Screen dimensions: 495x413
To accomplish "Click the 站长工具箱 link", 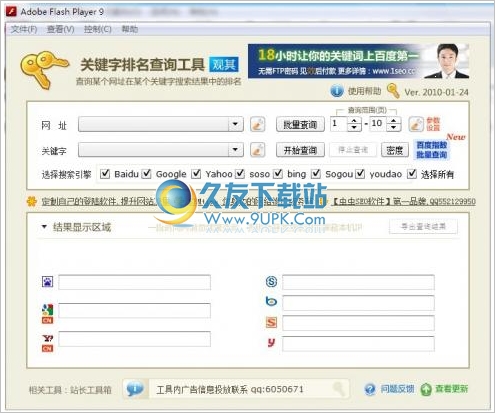I will coord(90,390).
